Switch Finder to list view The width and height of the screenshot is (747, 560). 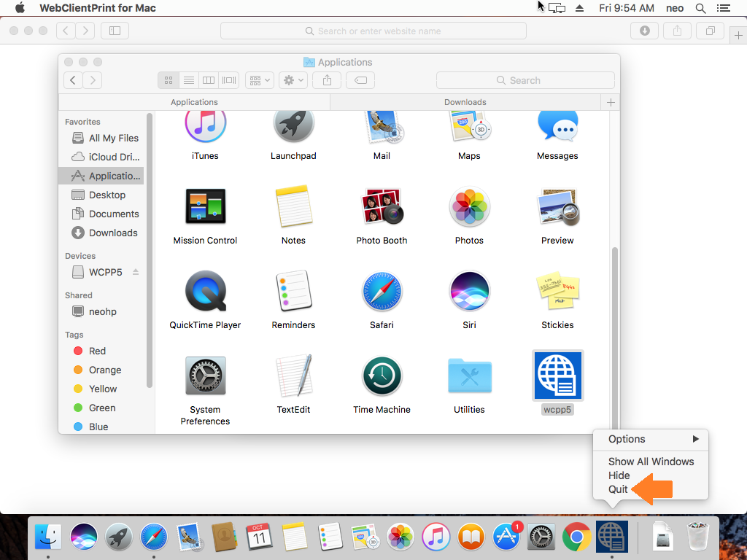pos(189,80)
